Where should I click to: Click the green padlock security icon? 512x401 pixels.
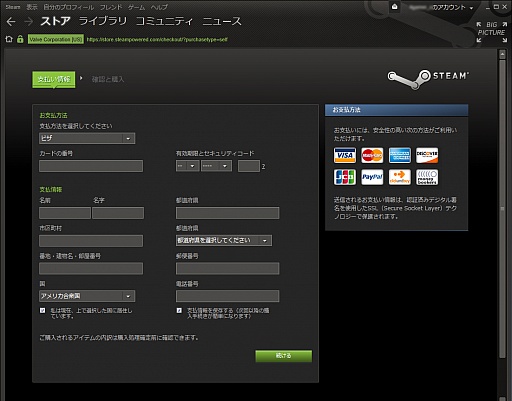(20, 39)
